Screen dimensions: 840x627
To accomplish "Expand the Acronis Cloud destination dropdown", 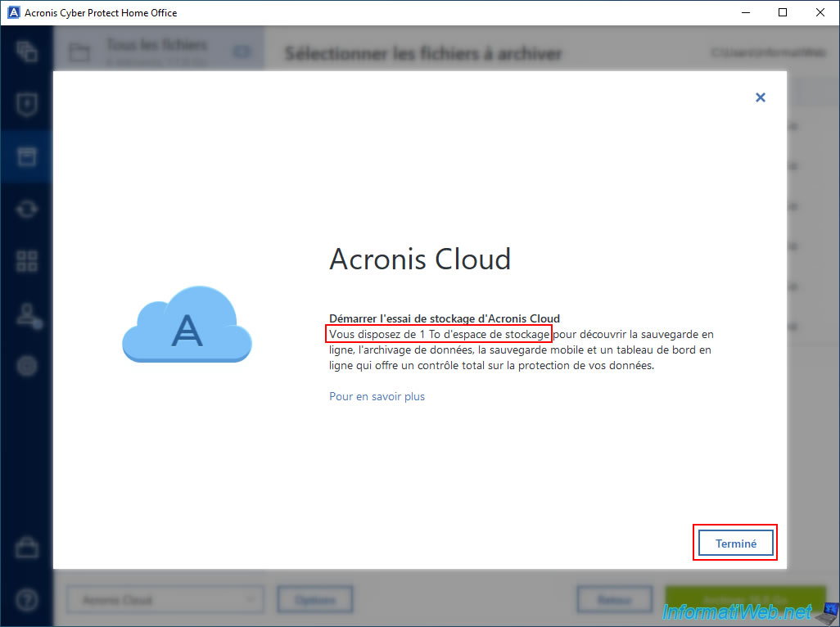I will tap(164, 600).
